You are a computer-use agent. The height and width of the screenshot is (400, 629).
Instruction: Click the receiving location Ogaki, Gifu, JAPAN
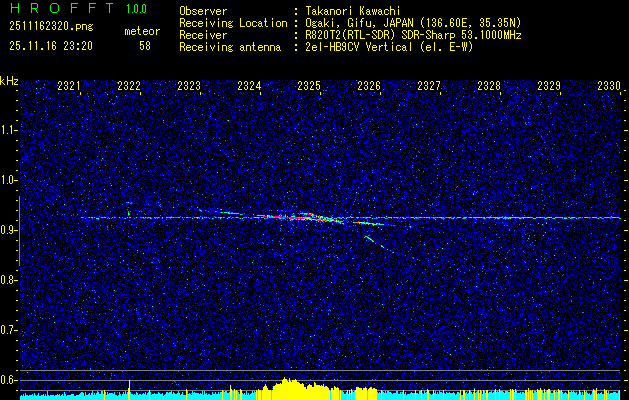[x=360, y=23]
